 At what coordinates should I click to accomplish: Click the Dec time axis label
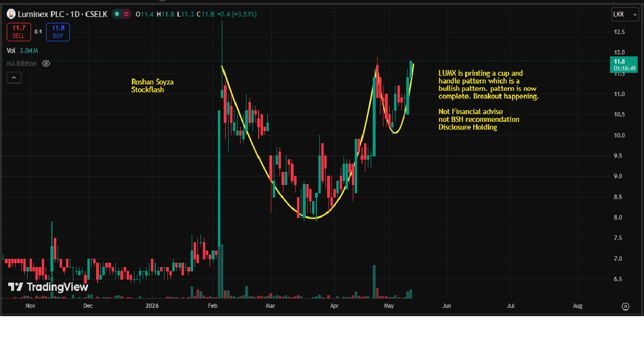88,306
